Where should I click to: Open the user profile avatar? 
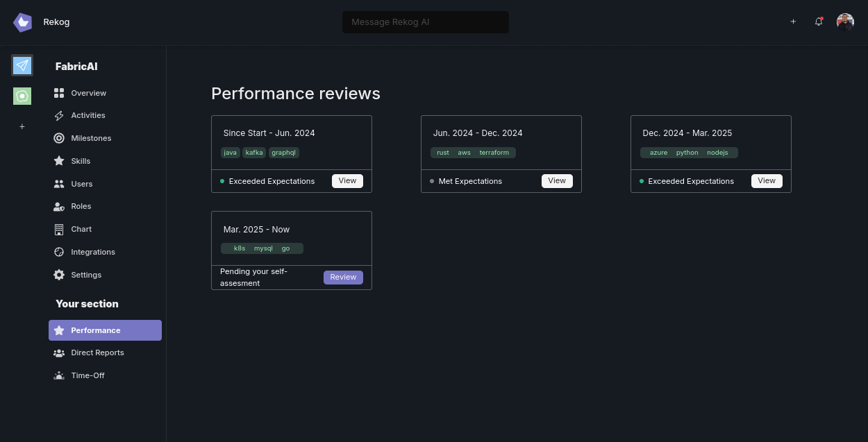click(845, 22)
